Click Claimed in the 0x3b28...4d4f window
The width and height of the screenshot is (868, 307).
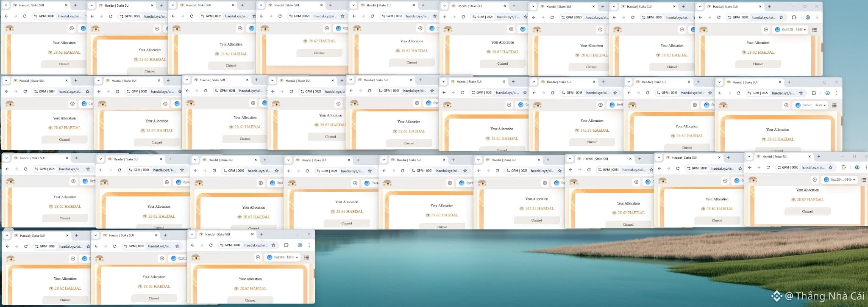(x=758, y=64)
